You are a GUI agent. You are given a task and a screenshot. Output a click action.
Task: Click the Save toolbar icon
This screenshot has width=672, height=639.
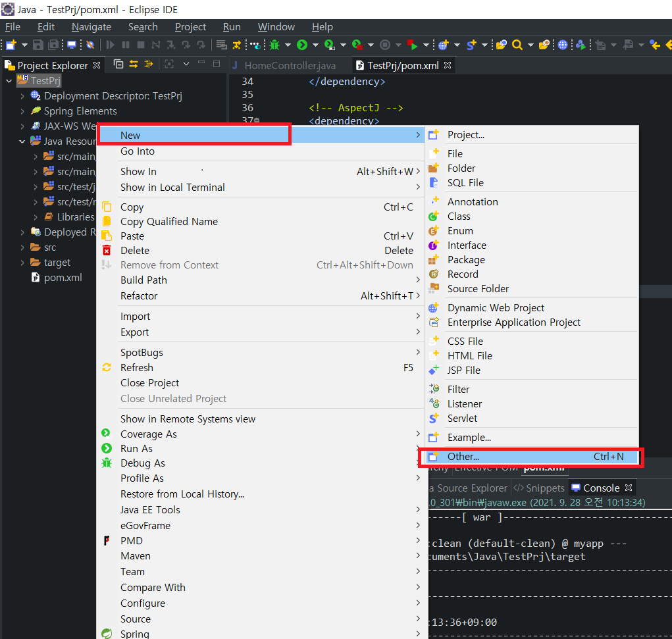[x=38, y=45]
